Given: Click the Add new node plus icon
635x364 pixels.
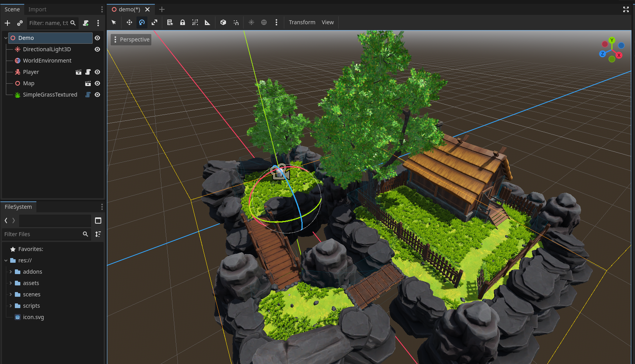Looking at the screenshot, I should click(7, 23).
